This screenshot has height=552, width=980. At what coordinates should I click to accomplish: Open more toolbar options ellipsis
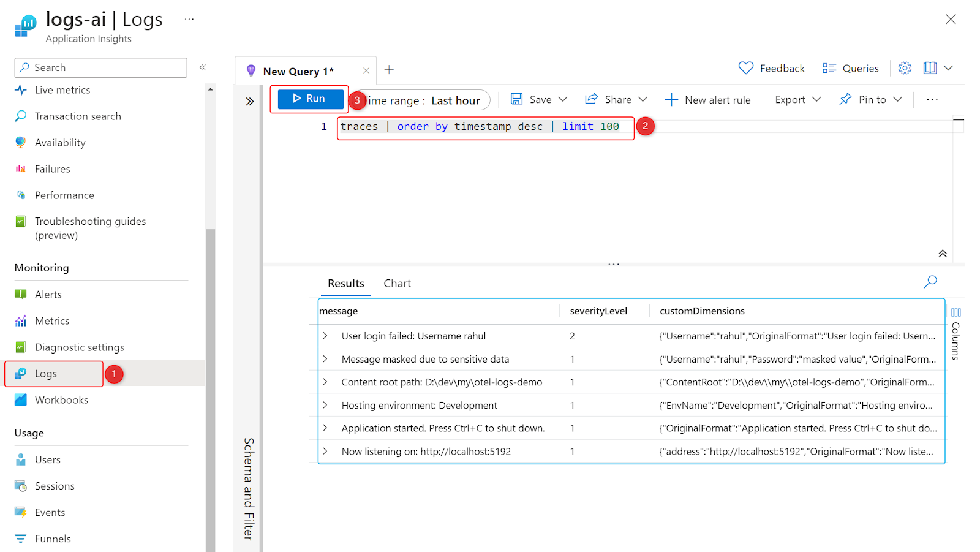932,100
